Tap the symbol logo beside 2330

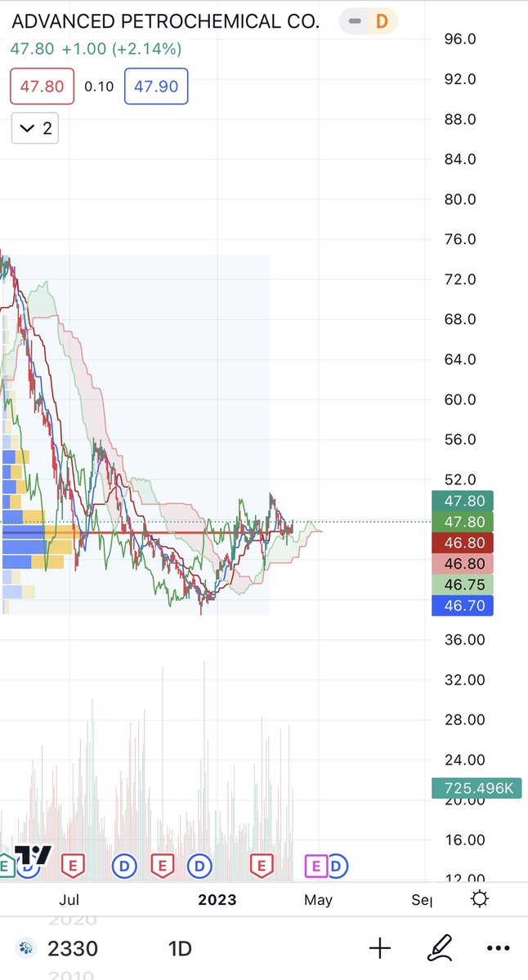pos(26,949)
